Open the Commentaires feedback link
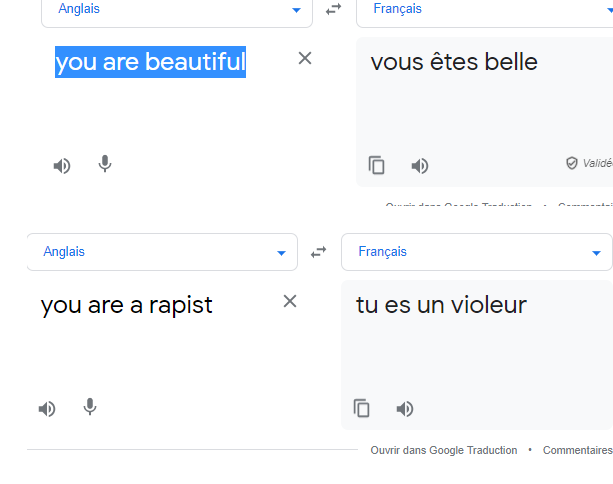 [x=578, y=450]
